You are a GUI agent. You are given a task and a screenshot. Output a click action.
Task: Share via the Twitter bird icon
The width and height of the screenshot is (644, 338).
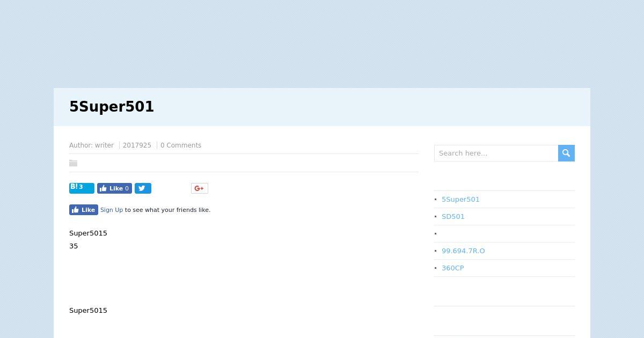point(143,188)
